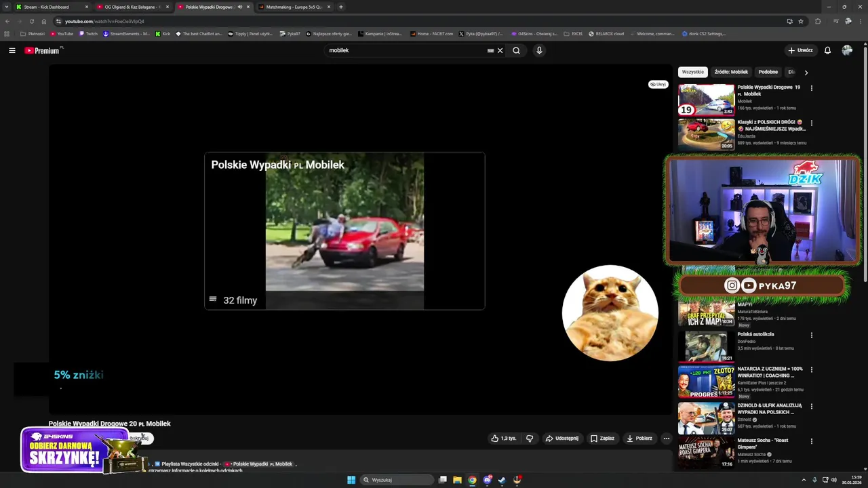
Task: Play the Polska autoszkoła thumbnail
Action: pos(707,346)
